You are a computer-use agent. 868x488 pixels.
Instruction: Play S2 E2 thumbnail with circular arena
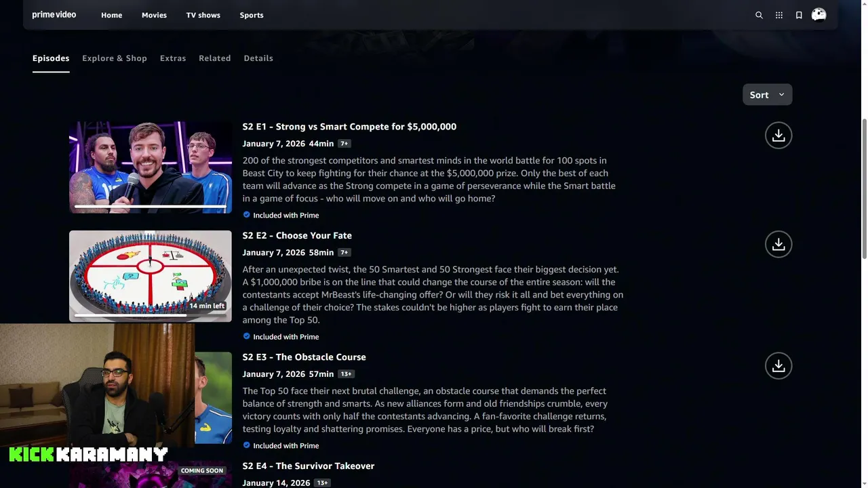coord(151,276)
